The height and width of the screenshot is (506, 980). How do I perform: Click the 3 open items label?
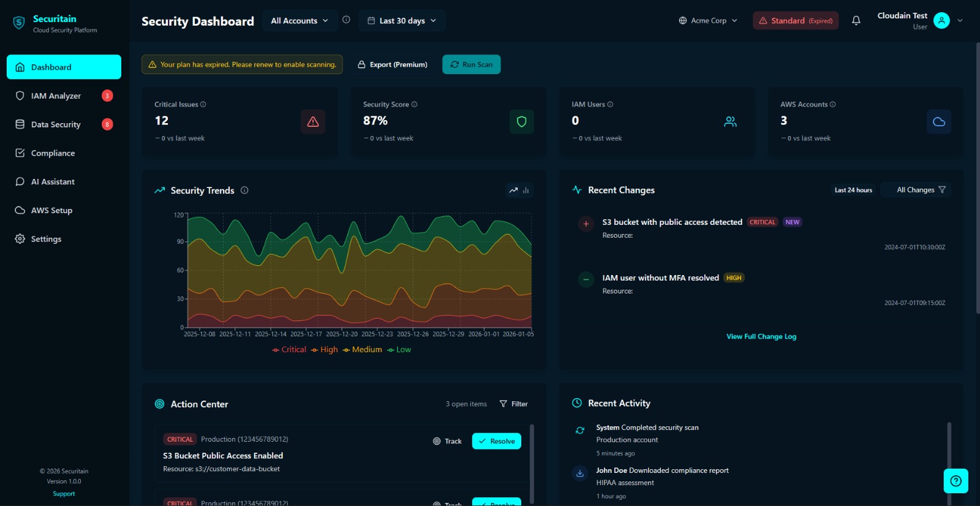point(466,404)
